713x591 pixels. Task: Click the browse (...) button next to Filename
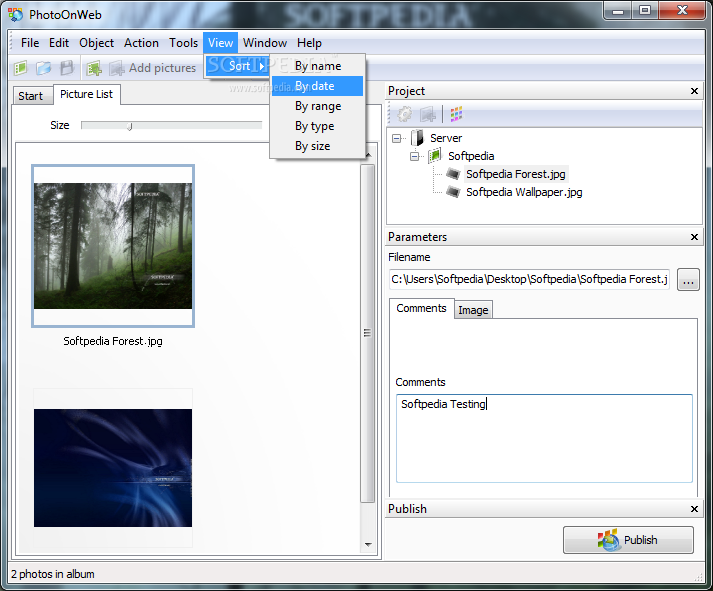point(688,280)
